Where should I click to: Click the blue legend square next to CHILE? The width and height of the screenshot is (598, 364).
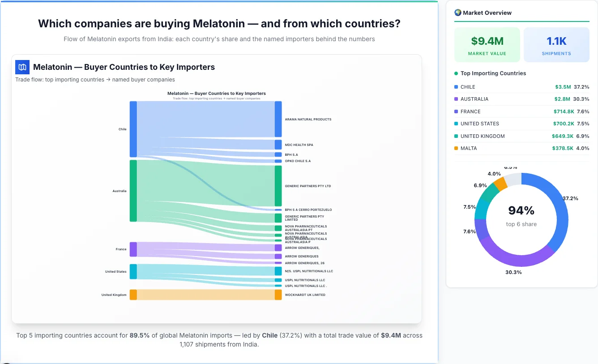point(456,86)
